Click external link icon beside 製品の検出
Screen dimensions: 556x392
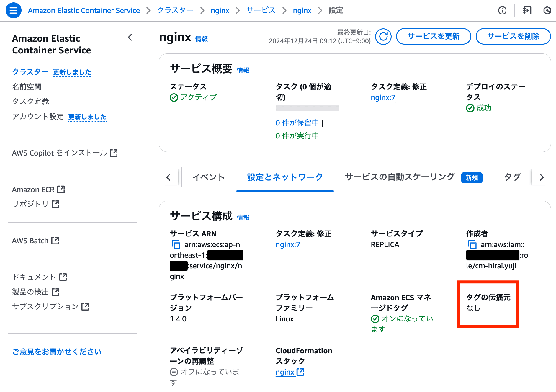[56, 292]
